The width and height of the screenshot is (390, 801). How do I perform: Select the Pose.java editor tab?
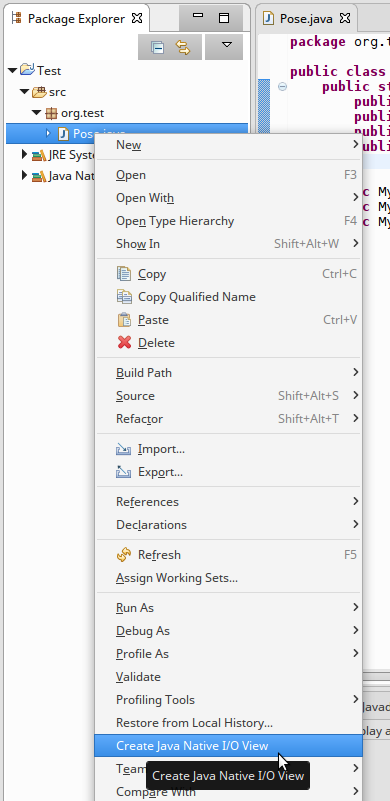307,18
